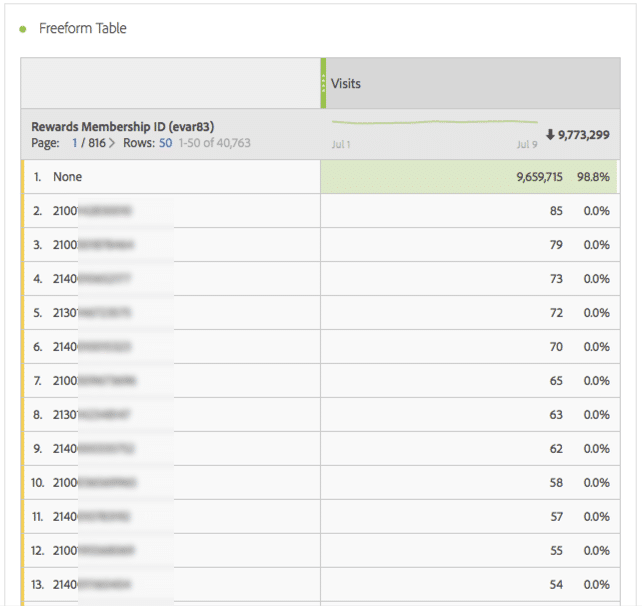
Task: Click the green drag handle on Visits column
Action: pyautogui.click(x=323, y=83)
